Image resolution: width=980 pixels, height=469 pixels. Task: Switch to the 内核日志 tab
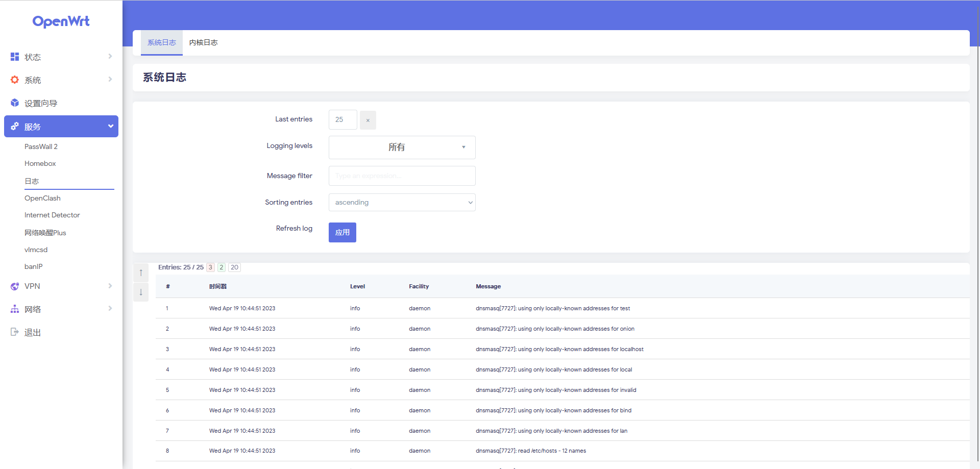(x=203, y=43)
